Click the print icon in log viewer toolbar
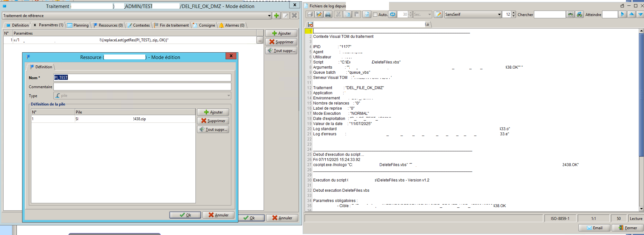Viewport: 644px width, 235px height. point(328,14)
